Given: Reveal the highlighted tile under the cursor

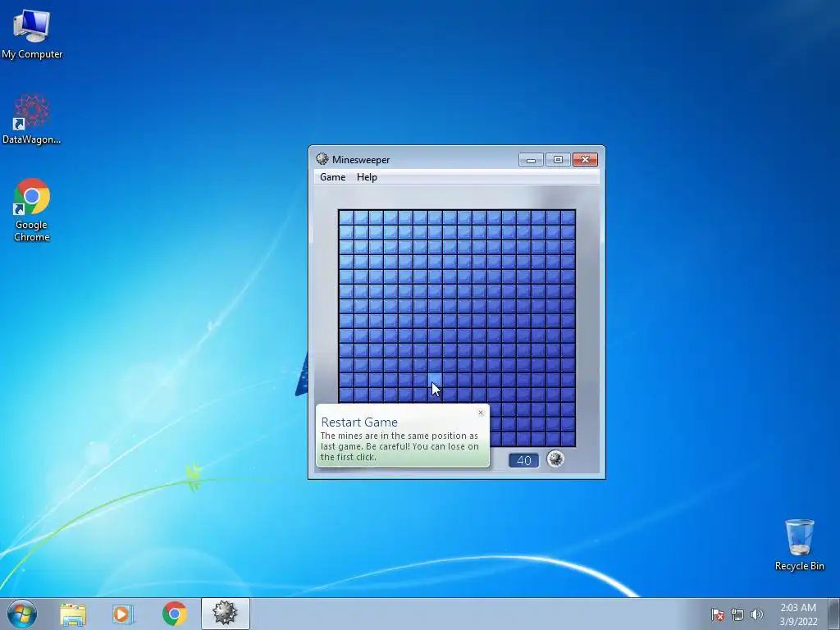Looking at the screenshot, I should pyautogui.click(x=435, y=380).
